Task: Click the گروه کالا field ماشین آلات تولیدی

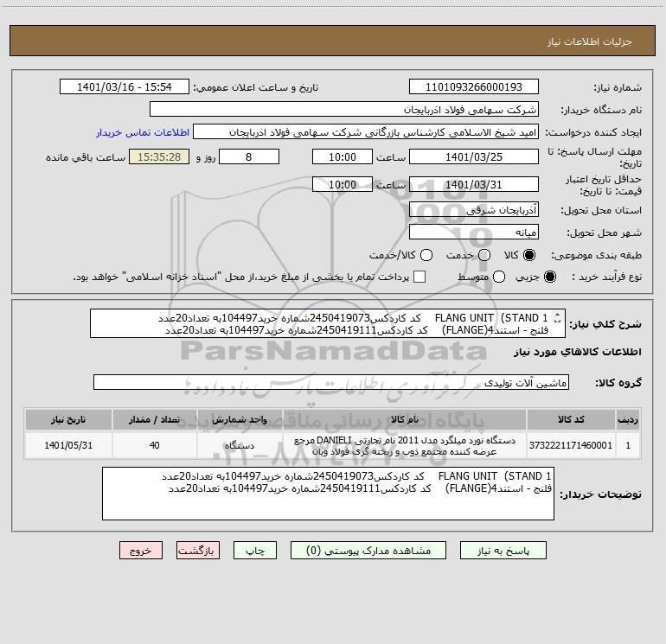Action: coord(331,382)
